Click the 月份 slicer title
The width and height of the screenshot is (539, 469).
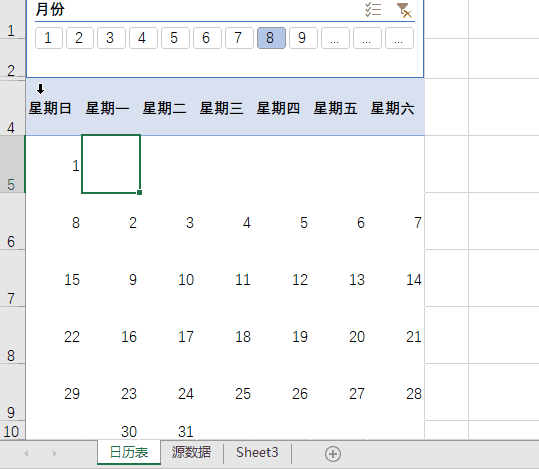pyautogui.click(x=50, y=9)
